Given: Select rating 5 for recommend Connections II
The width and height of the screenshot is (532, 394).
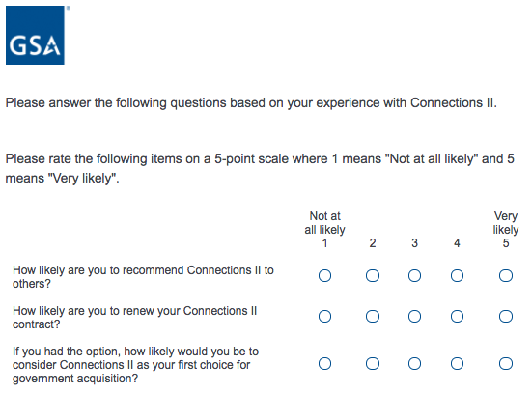Looking at the screenshot, I should pyautogui.click(x=506, y=275).
